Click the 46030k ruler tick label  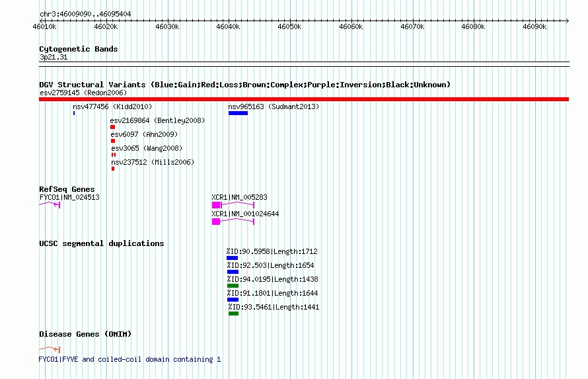(167, 26)
